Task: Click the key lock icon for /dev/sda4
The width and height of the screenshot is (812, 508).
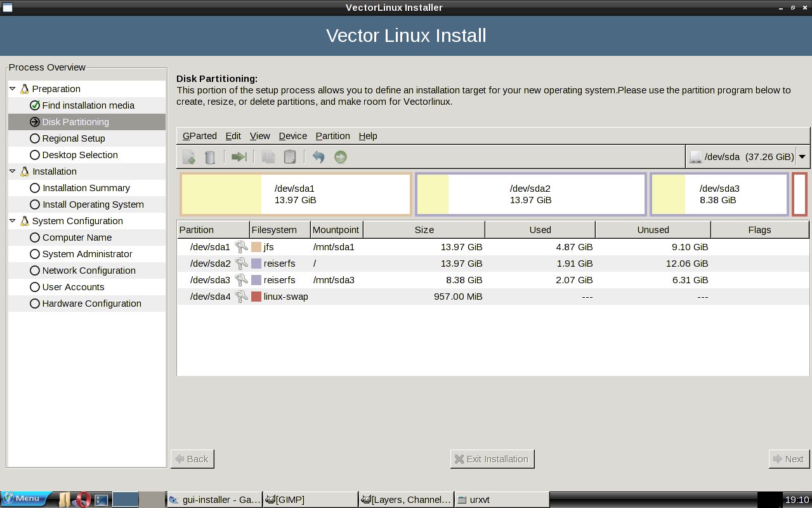Action: (241, 297)
